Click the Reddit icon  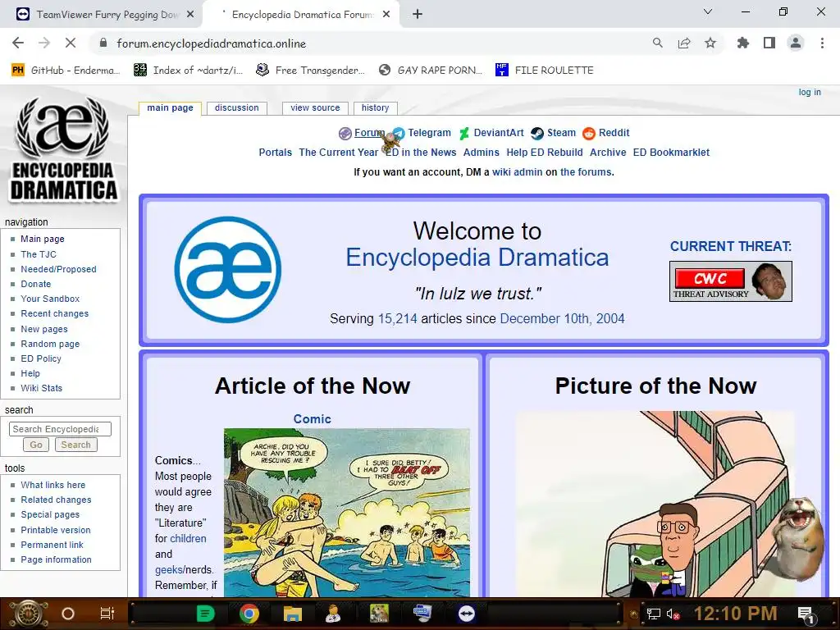click(x=589, y=134)
